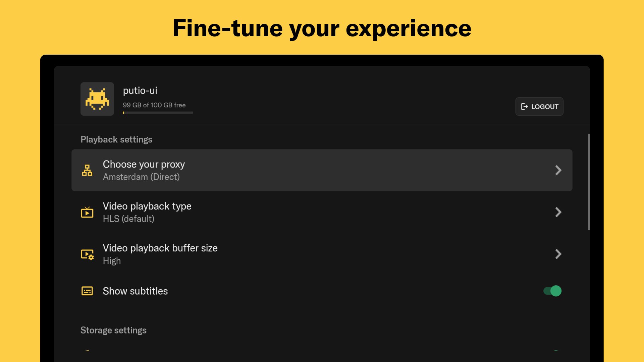Click the Amsterdam (Direct) proxy value
Screen dimensions: 644x362
(141, 177)
